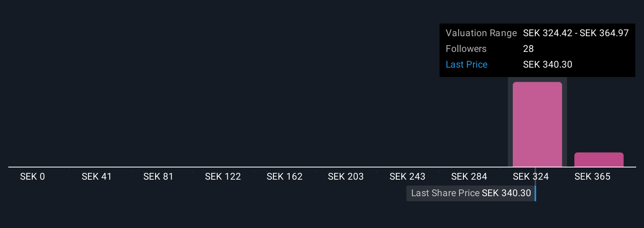Click the SEK 162 axis label

[x=284, y=177]
